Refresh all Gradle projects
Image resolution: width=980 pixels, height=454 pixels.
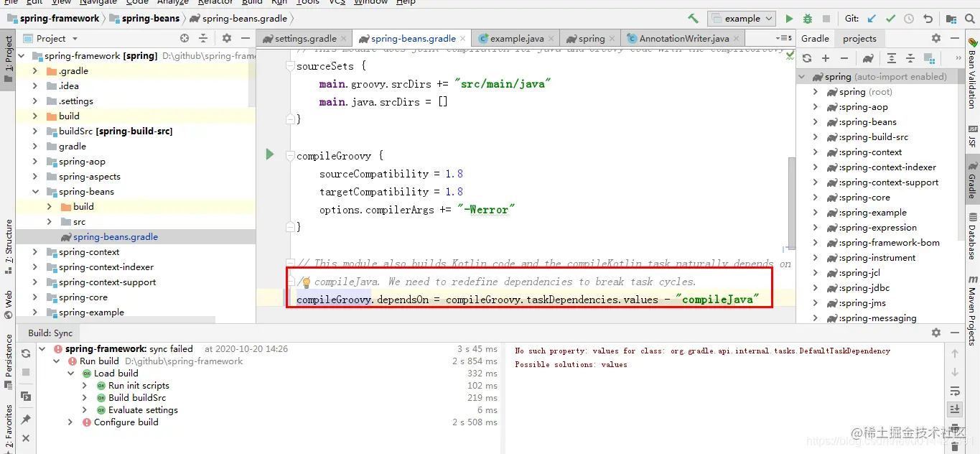[807, 58]
